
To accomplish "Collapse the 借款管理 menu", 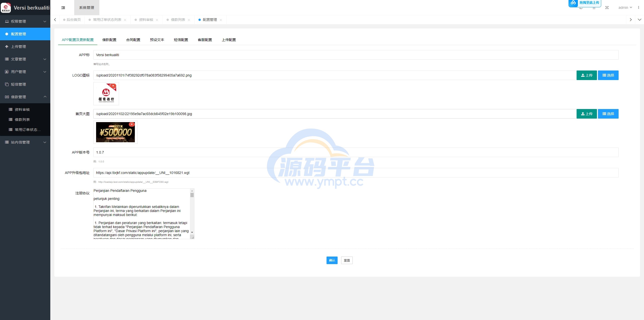I will [25, 97].
